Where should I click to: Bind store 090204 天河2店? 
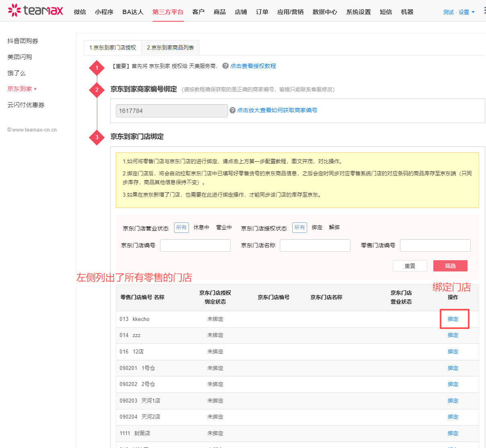coord(453,417)
